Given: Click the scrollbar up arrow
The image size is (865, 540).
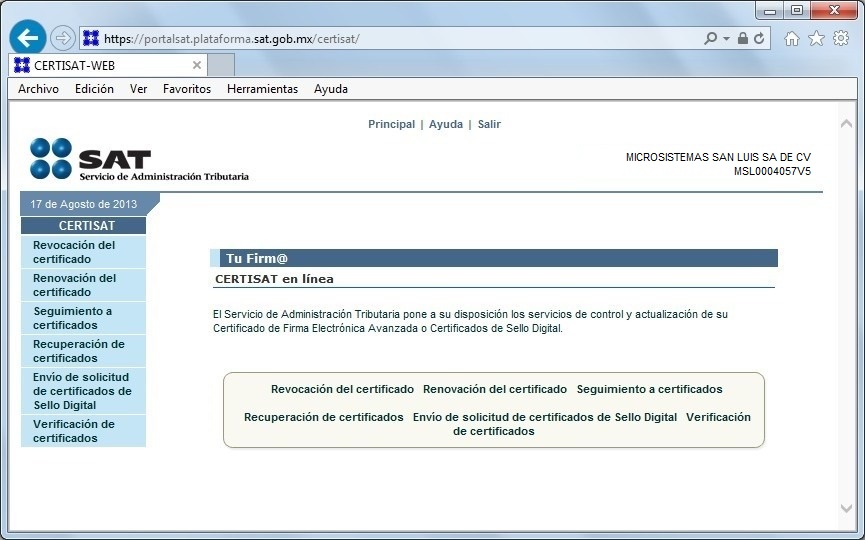Looking at the screenshot, I should click(x=846, y=124).
